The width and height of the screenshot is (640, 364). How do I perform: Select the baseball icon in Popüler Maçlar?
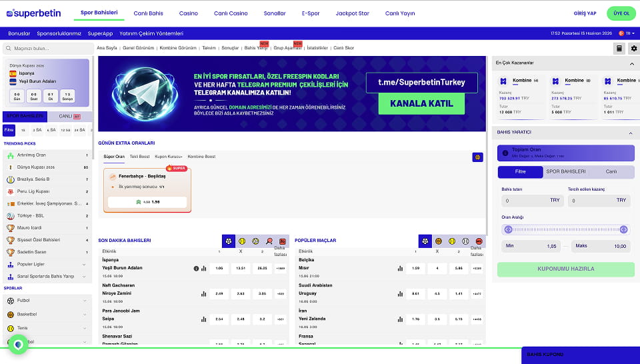pyautogui.click(x=465, y=241)
